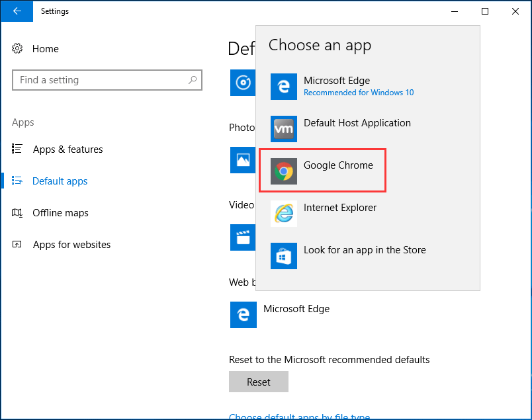
Task: Open the Home settings page
Action: (x=46, y=49)
